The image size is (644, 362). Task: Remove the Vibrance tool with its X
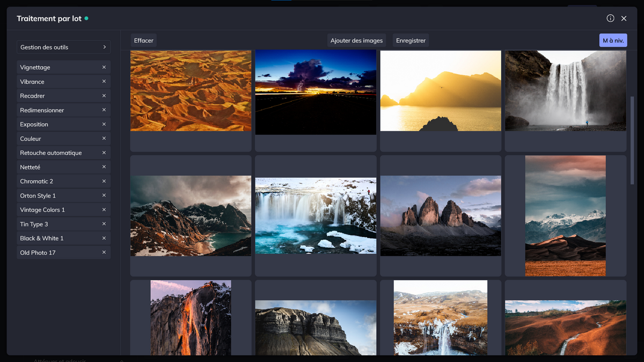click(104, 82)
